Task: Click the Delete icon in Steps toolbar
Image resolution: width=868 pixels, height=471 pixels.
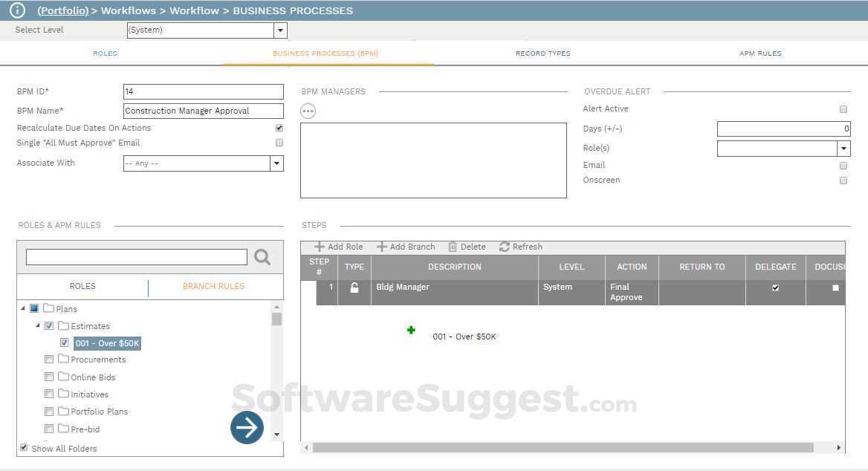Action: (x=454, y=247)
